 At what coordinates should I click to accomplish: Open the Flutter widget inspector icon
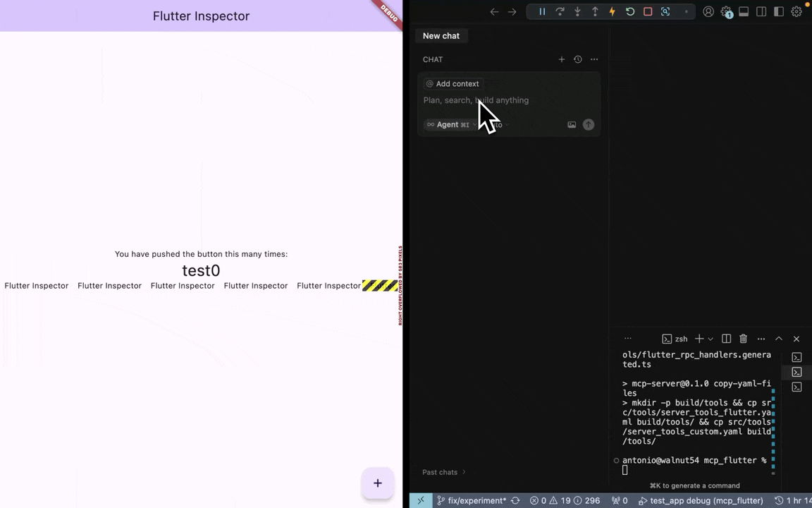coord(665,11)
